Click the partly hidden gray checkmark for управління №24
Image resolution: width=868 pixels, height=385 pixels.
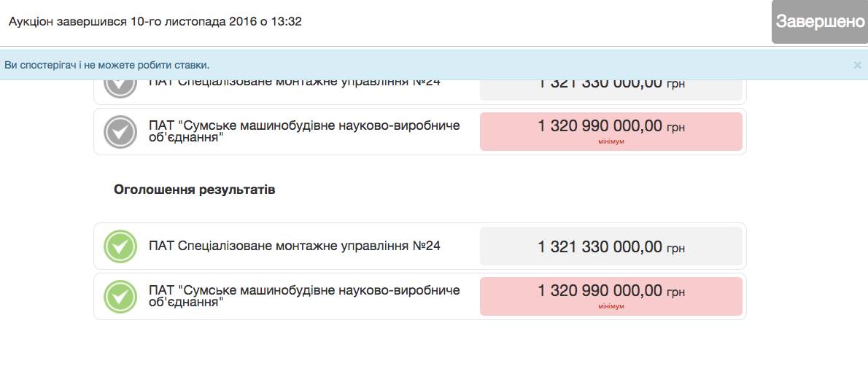(x=120, y=89)
